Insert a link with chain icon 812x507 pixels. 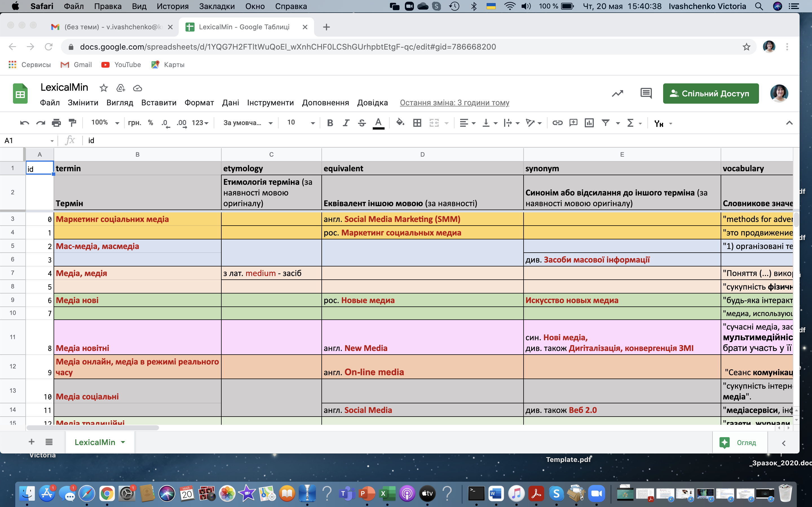pyautogui.click(x=557, y=123)
